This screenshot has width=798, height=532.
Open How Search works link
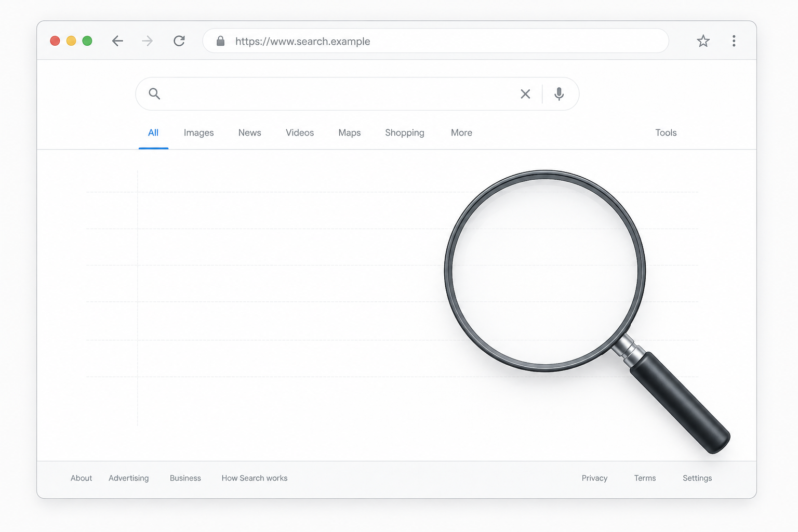(255, 478)
